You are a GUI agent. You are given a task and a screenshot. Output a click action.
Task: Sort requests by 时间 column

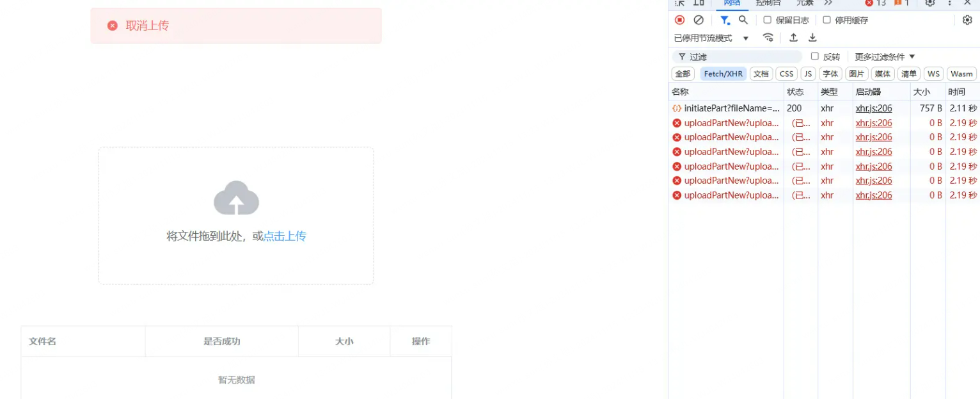coord(963,92)
